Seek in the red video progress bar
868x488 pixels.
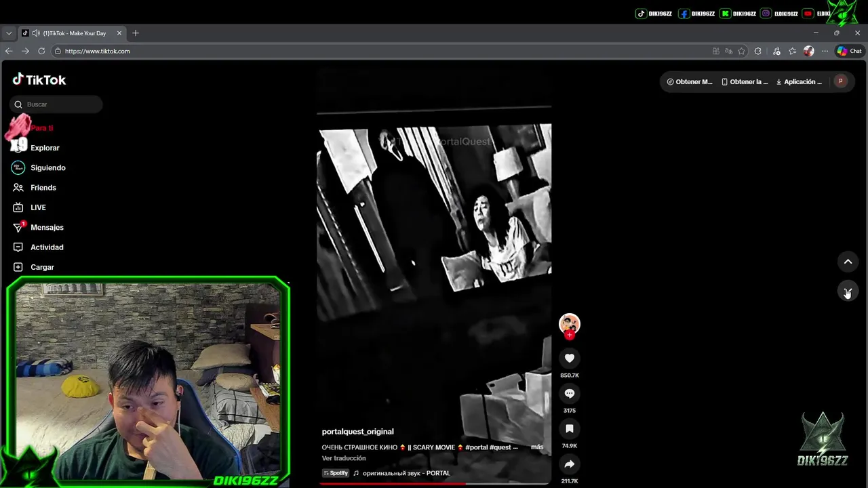coord(434,483)
